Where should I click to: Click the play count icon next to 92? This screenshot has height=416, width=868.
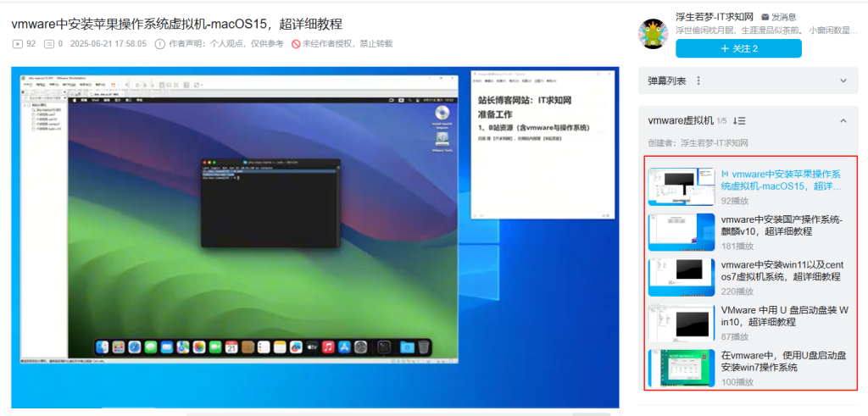17,44
